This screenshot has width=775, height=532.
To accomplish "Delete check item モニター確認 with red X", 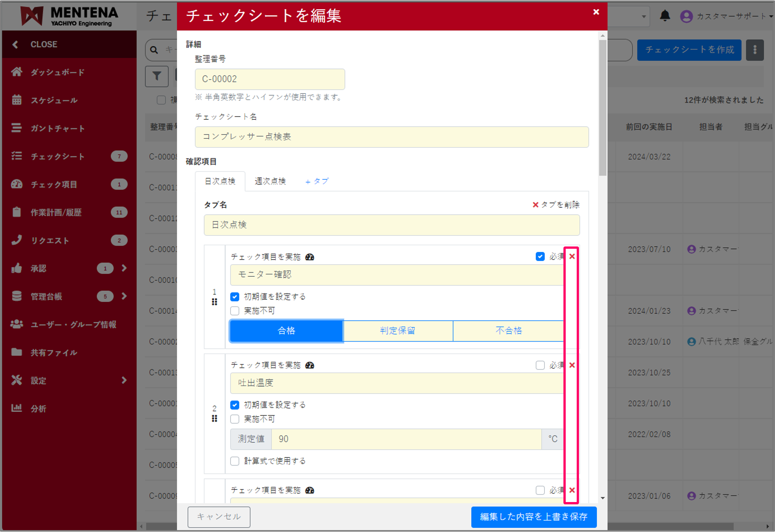I will tap(572, 257).
